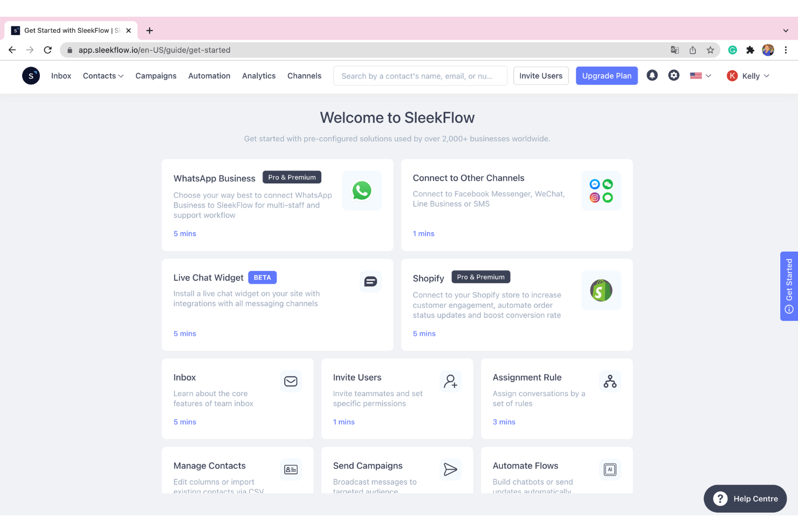798x532 pixels.
Task: Open the Automation navigation item
Action: point(209,76)
